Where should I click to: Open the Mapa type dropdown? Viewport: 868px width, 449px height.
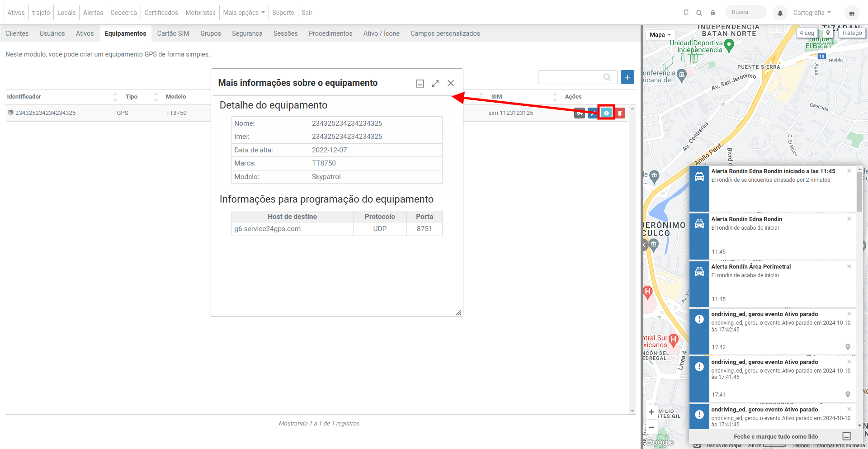660,35
